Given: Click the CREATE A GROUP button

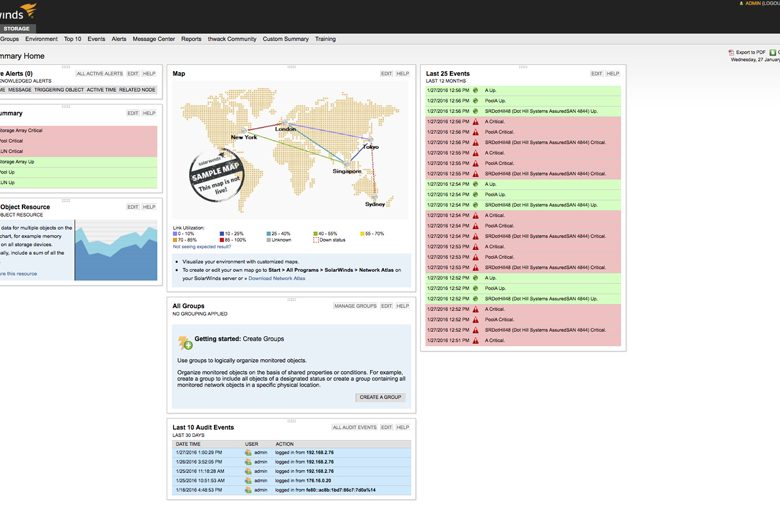Looking at the screenshot, I should [380, 397].
